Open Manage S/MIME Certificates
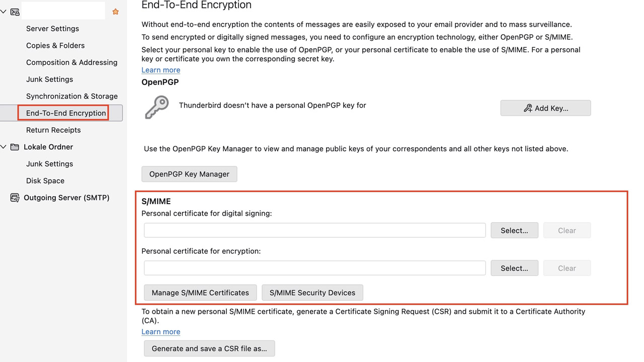 (200, 293)
